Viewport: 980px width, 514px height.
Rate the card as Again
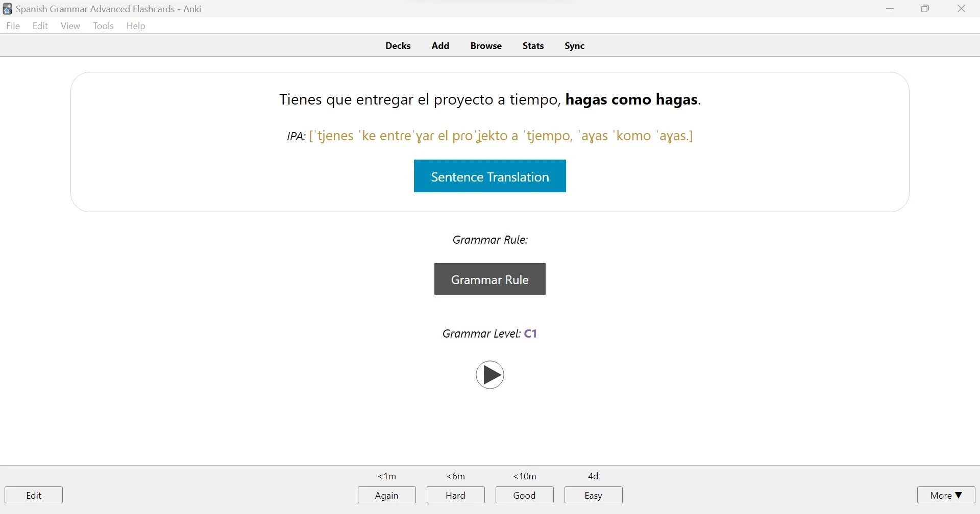386,495
